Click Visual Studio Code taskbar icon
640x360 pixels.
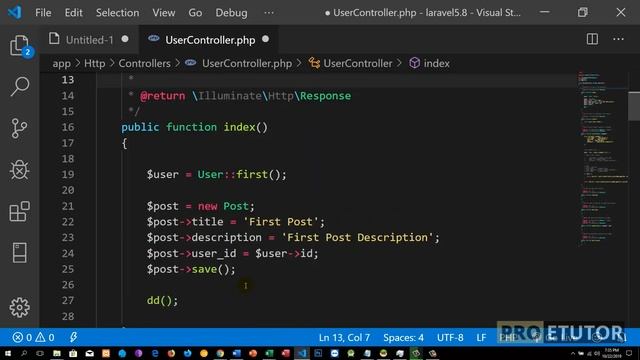click(302, 353)
